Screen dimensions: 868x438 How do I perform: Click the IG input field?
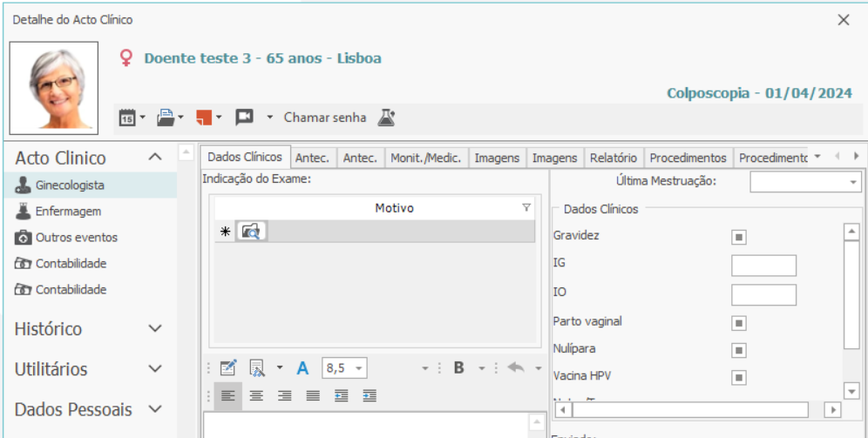[x=763, y=266]
